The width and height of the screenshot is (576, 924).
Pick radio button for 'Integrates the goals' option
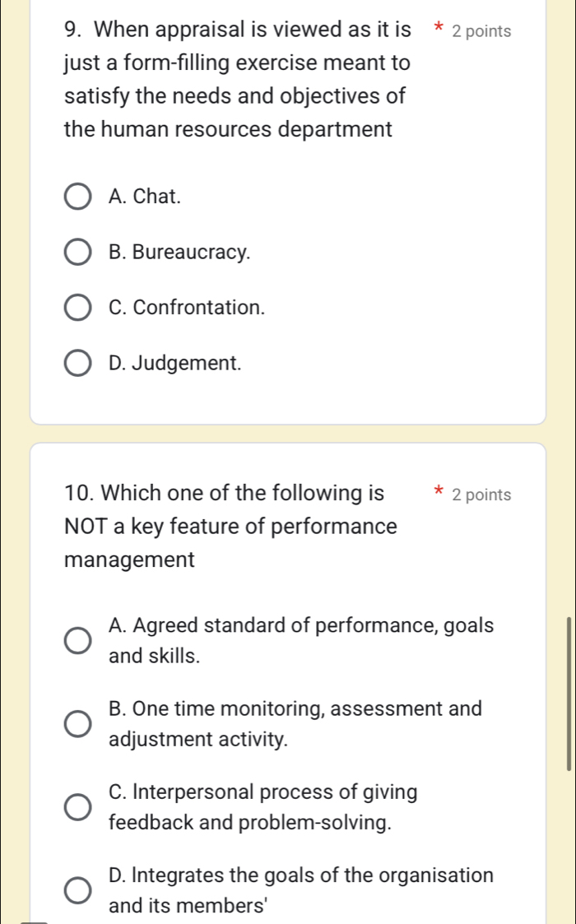(x=78, y=890)
